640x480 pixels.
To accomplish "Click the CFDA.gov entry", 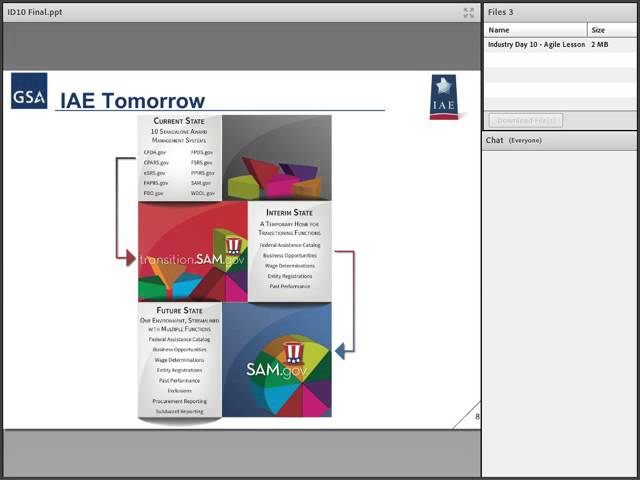I will (x=155, y=152).
